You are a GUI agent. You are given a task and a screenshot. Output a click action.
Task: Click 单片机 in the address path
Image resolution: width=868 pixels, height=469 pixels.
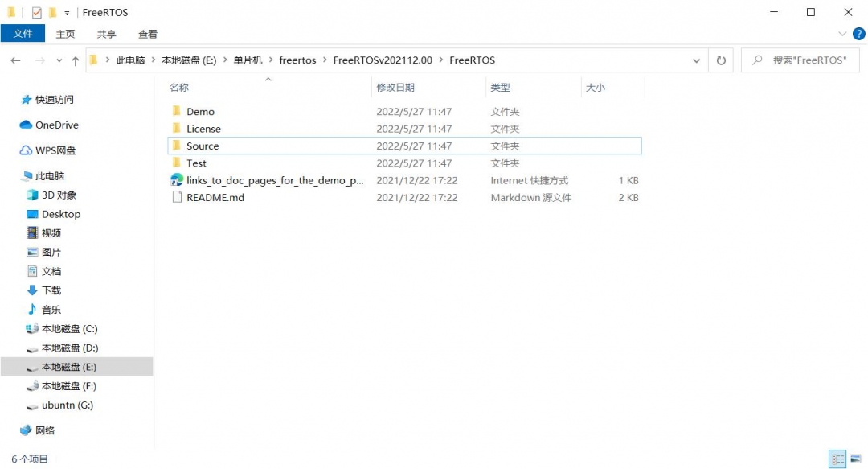click(x=248, y=60)
